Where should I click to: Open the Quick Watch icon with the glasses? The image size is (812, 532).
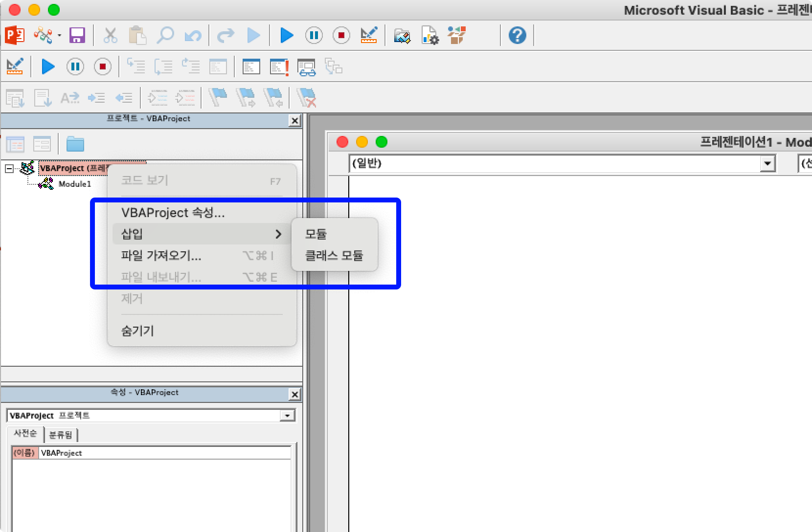307,67
